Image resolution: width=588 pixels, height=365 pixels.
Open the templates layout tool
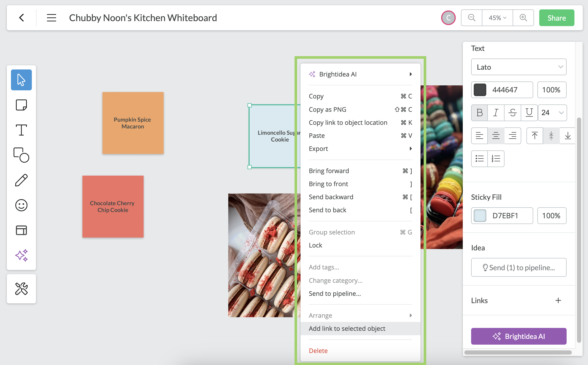coord(21,230)
